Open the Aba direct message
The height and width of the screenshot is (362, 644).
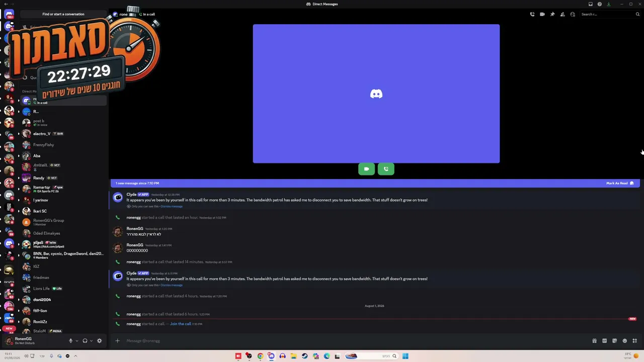click(63, 156)
